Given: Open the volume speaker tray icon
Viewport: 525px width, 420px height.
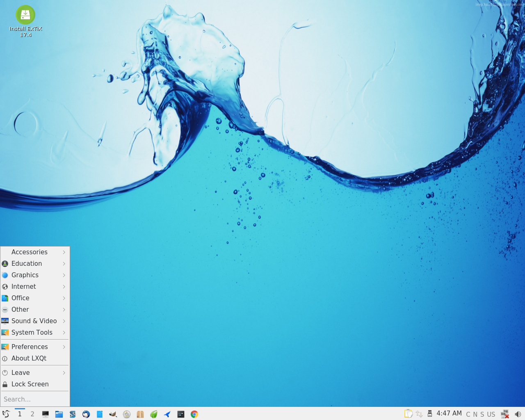Looking at the screenshot, I should pos(518,414).
